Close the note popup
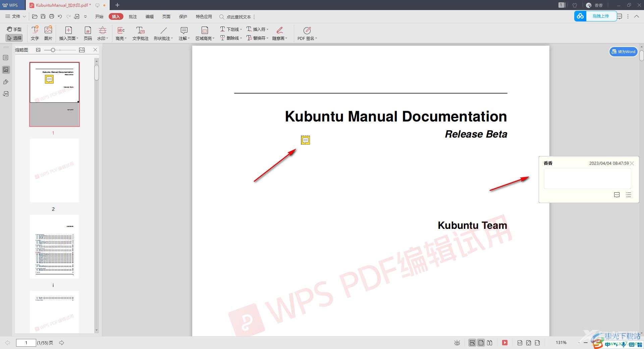Screen dimensions: 644x349 point(632,163)
